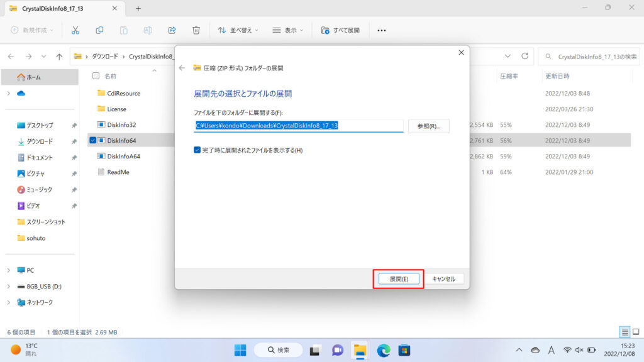Click ダウンロード in the address breadcrumb
644x362 pixels.
[105, 56]
